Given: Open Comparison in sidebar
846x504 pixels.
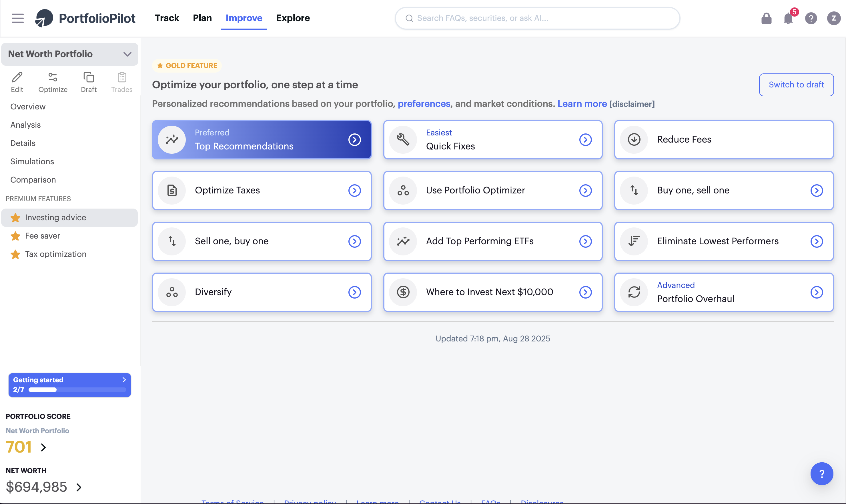Looking at the screenshot, I should [33, 180].
